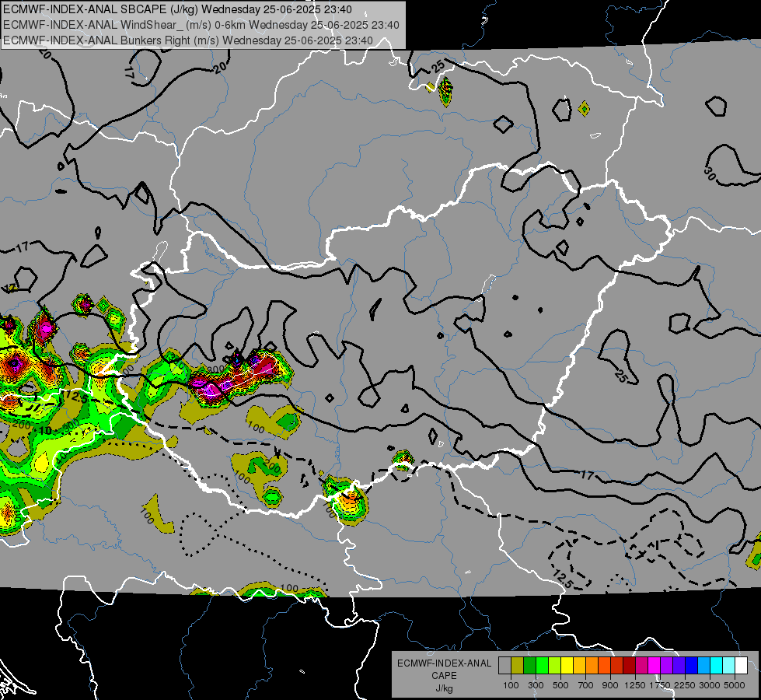
Task: Select the bright magenta legend swatch
Action: click(655, 665)
